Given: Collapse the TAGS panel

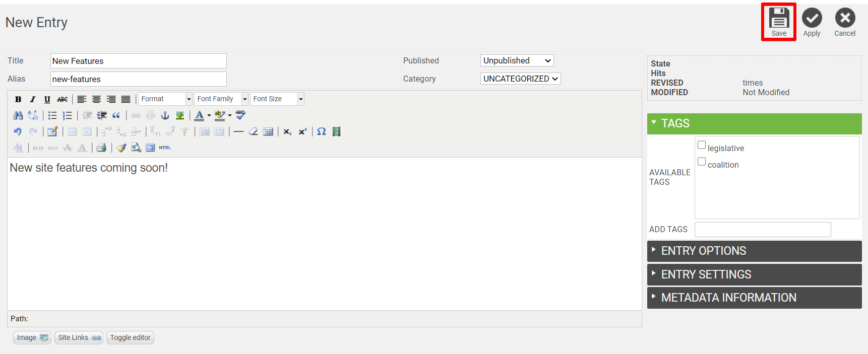Looking at the screenshot, I should 754,123.
